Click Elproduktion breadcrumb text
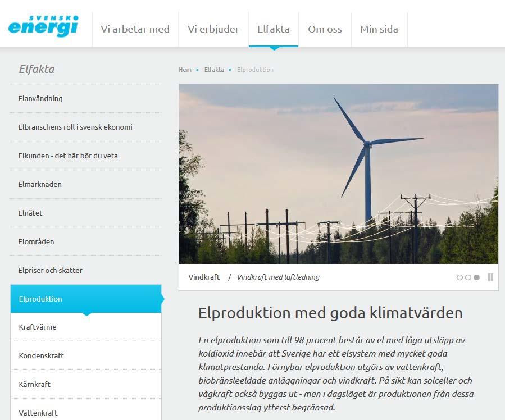 (255, 70)
